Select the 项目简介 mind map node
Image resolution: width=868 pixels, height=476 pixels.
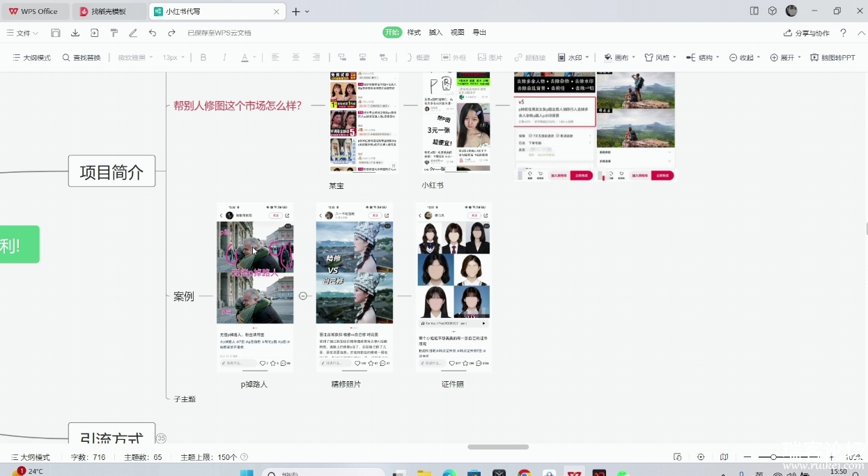[111, 171]
